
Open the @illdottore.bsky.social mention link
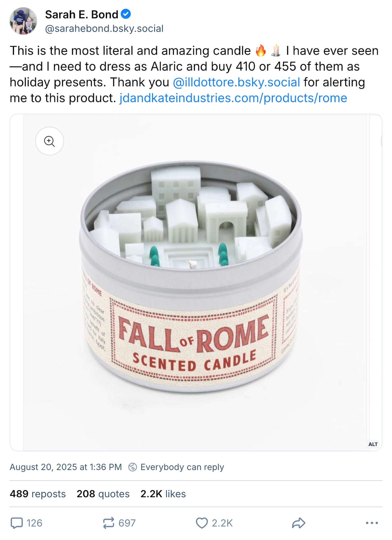236,82
